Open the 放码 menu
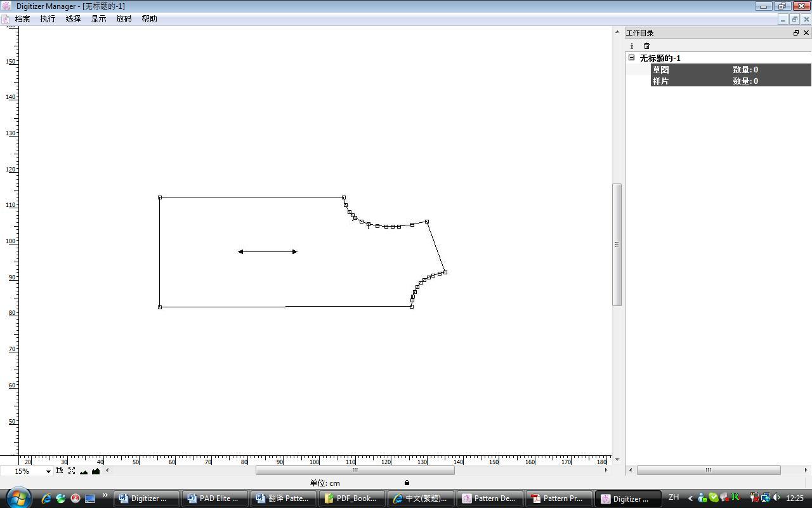Screen dimensions: 812x508 click(124, 19)
